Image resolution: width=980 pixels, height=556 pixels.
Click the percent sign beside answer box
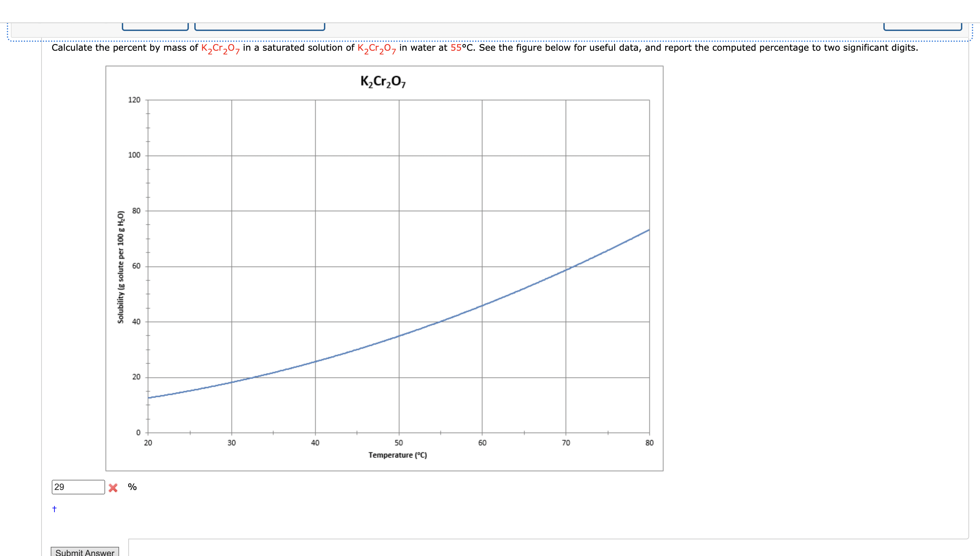click(132, 487)
